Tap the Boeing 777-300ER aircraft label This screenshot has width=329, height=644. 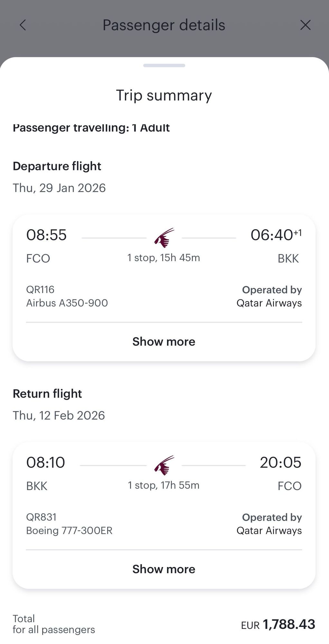[69, 530]
